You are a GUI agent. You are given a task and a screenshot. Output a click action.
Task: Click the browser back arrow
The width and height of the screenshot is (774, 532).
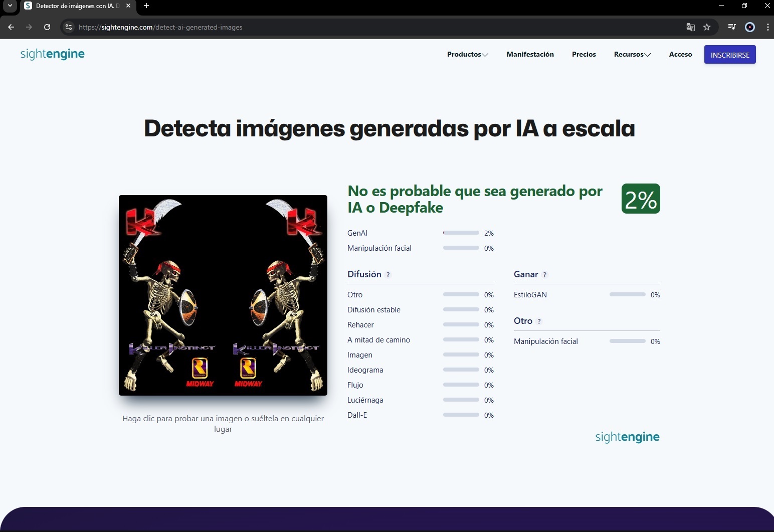tap(11, 27)
